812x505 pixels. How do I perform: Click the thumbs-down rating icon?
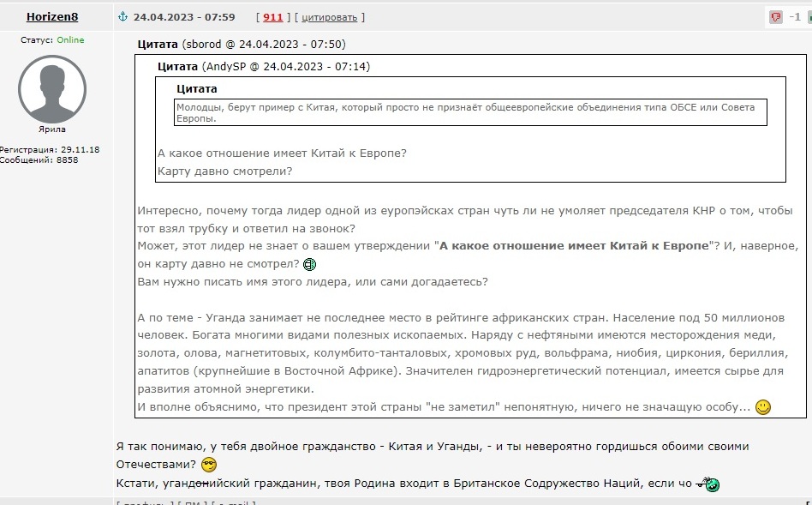tap(776, 17)
